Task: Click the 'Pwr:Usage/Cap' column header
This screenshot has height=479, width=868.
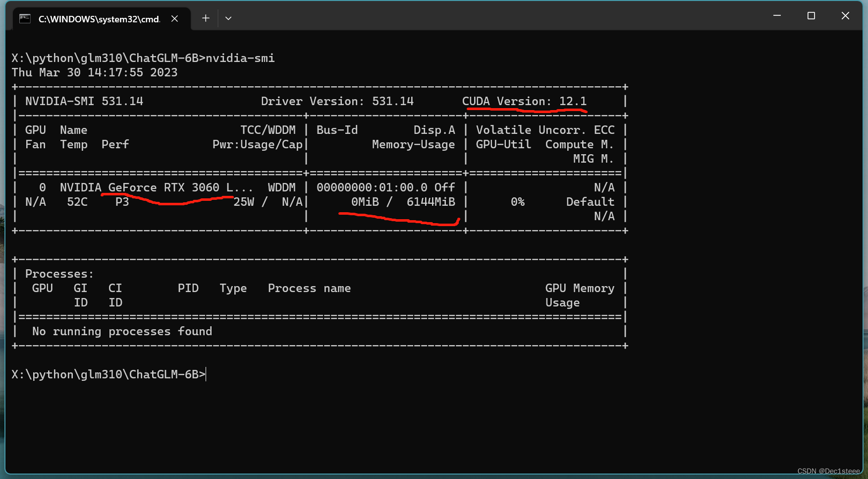Action: pyautogui.click(x=258, y=144)
